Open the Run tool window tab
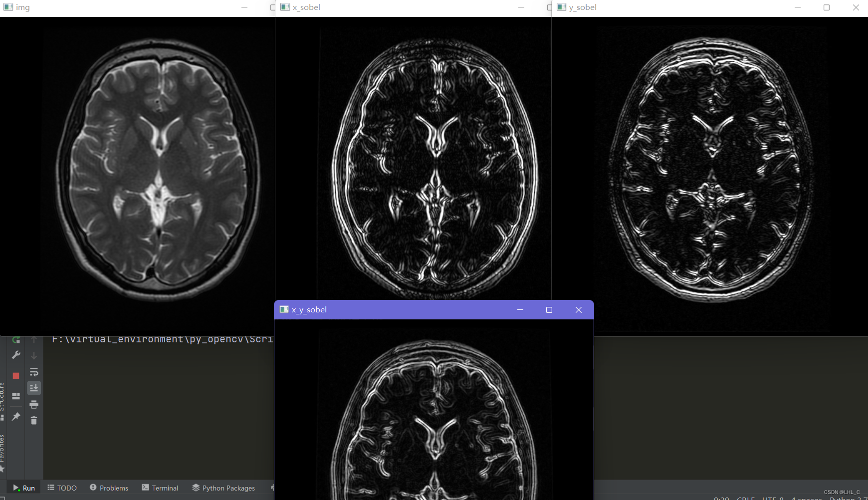868x500 pixels. click(x=24, y=488)
